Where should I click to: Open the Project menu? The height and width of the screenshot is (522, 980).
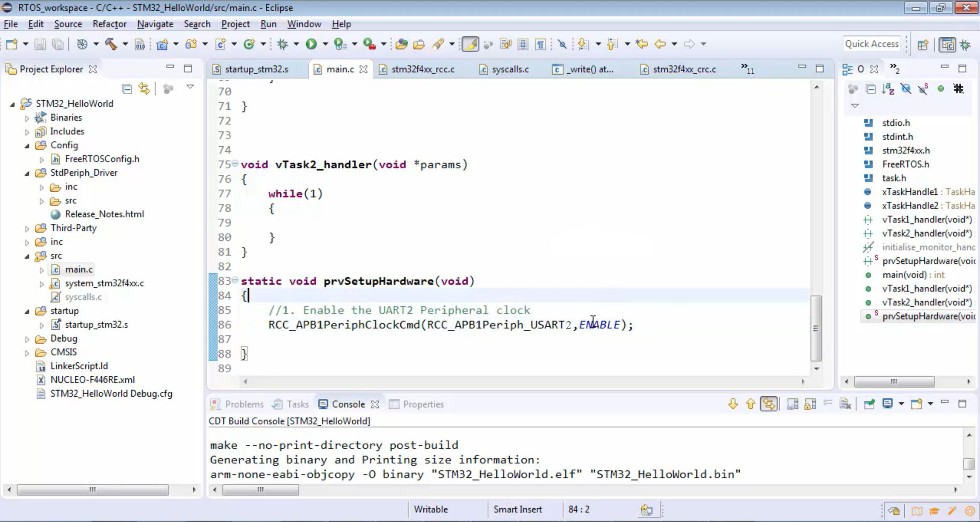coord(235,24)
